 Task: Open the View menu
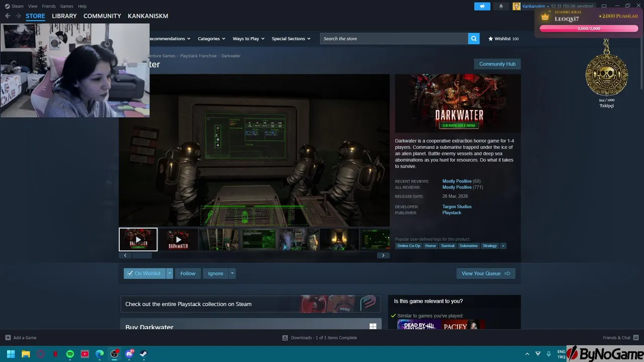pos(33,6)
